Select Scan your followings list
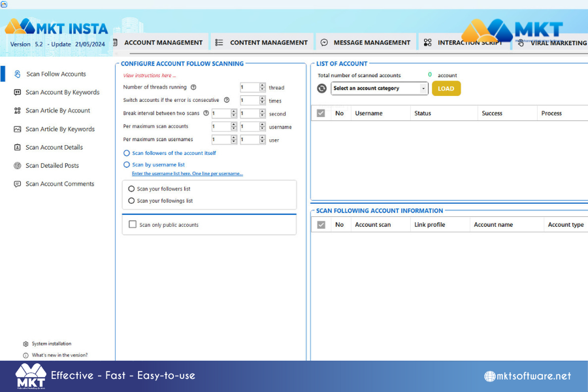The height and width of the screenshot is (392, 588). pyautogui.click(x=131, y=201)
